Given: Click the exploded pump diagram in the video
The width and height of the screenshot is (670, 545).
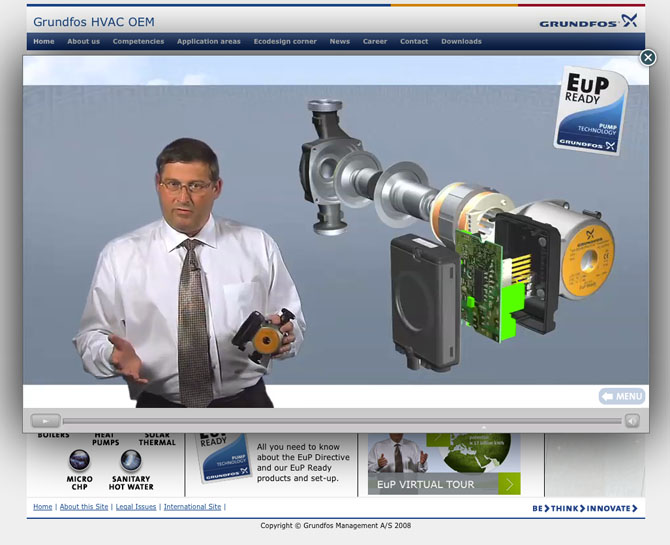Looking at the screenshot, I should tap(457, 235).
